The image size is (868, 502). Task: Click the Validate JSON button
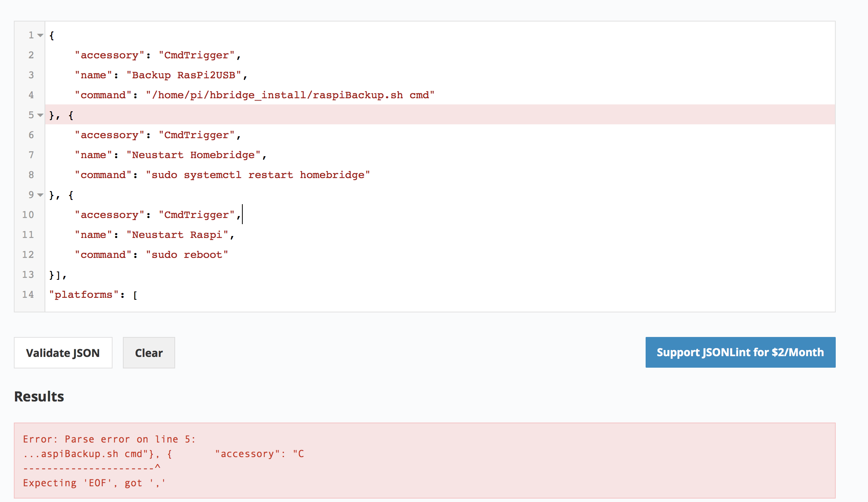[63, 353]
